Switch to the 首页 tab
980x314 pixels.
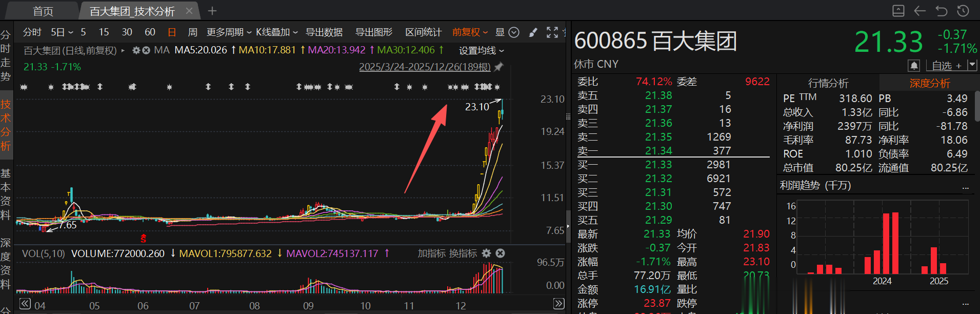click(43, 11)
